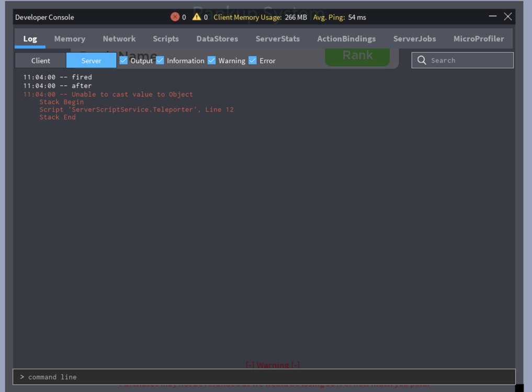Click inside the Search text box
532x392 pixels.
pos(466,60)
